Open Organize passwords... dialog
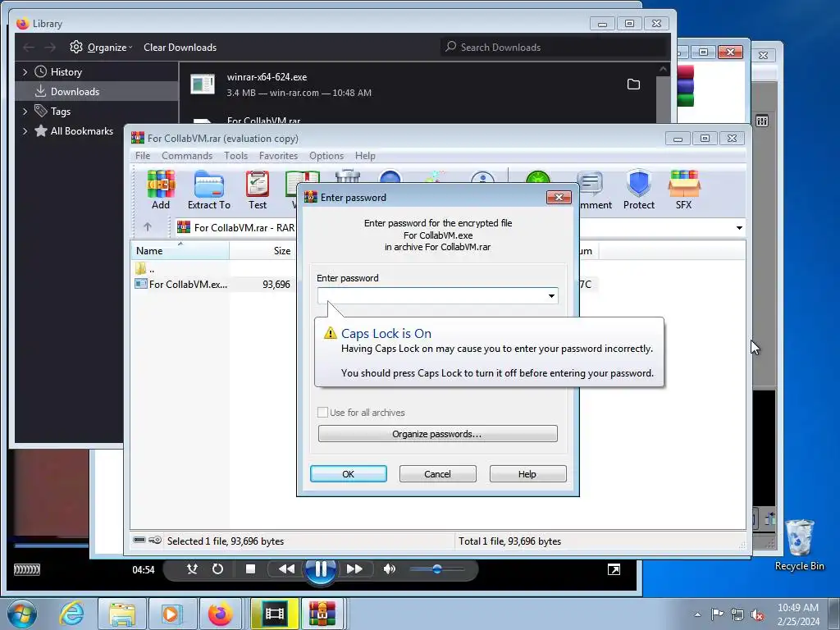The image size is (840, 630). (x=438, y=433)
